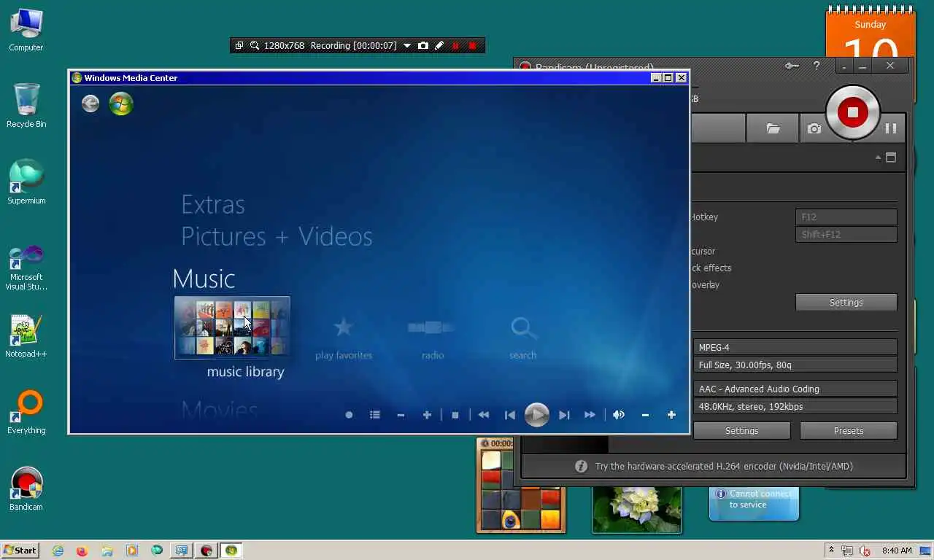This screenshot has height=560, width=934.
Task: Open Bandicam Presets
Action: tap(848, 431)
